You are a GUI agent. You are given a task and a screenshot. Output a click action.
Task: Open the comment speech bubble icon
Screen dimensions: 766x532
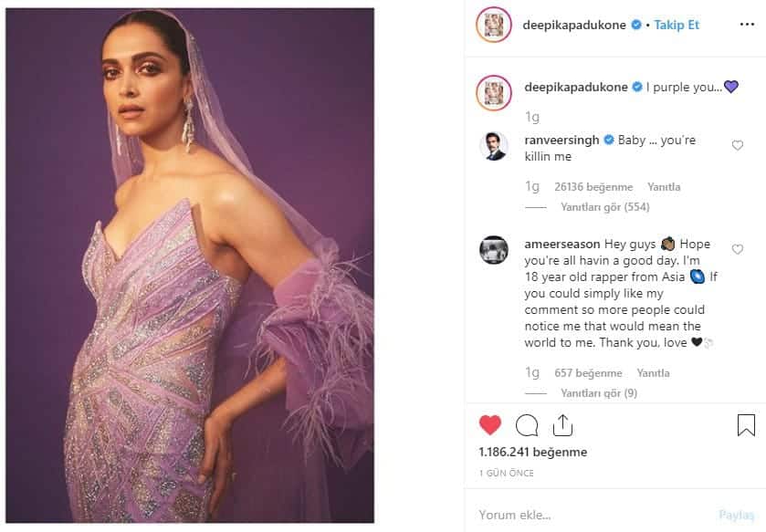[527, 425]
